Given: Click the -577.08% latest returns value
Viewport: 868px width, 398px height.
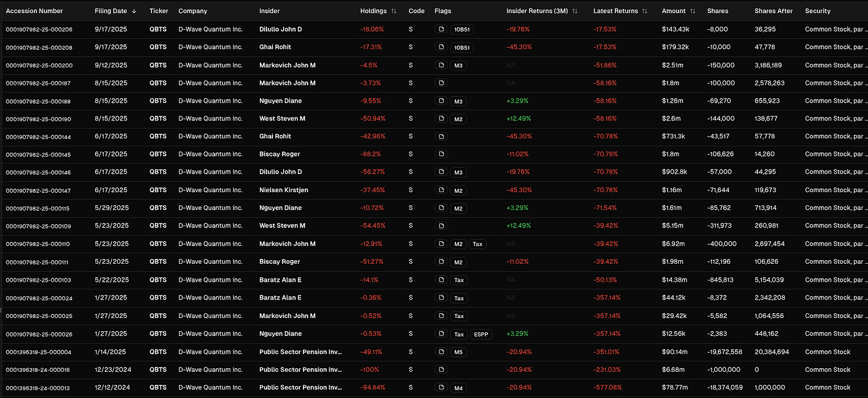Looking at the screenshot, I should pos(607,387).
